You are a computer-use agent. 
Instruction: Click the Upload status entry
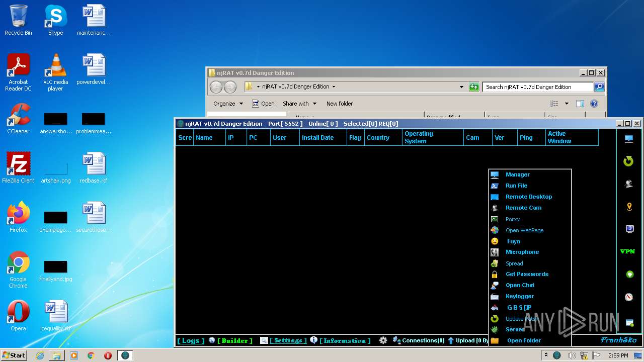pos(467,340)
